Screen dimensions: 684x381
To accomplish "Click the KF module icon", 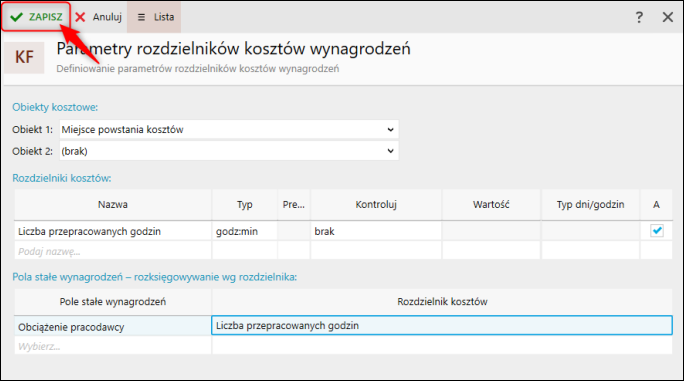I will [24, 58].
